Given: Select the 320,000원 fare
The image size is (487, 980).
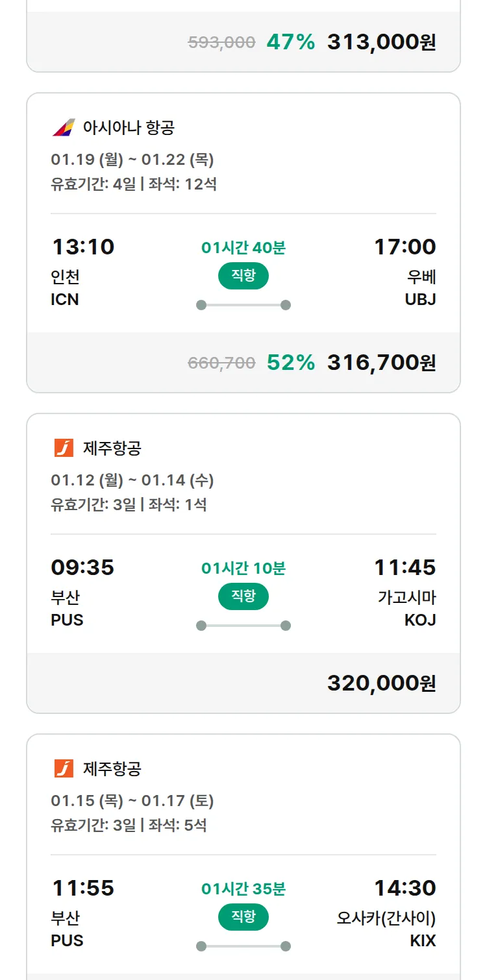Looking at the screenshot, I should tap(381, 683).
